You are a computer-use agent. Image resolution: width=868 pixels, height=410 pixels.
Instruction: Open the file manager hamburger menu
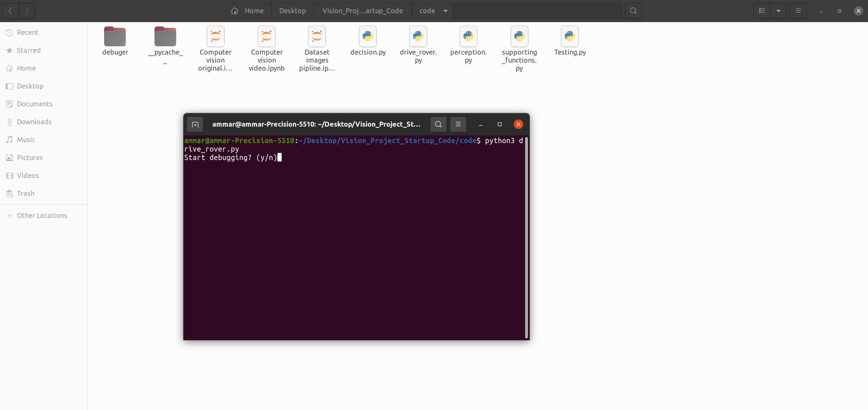(798, 11)
